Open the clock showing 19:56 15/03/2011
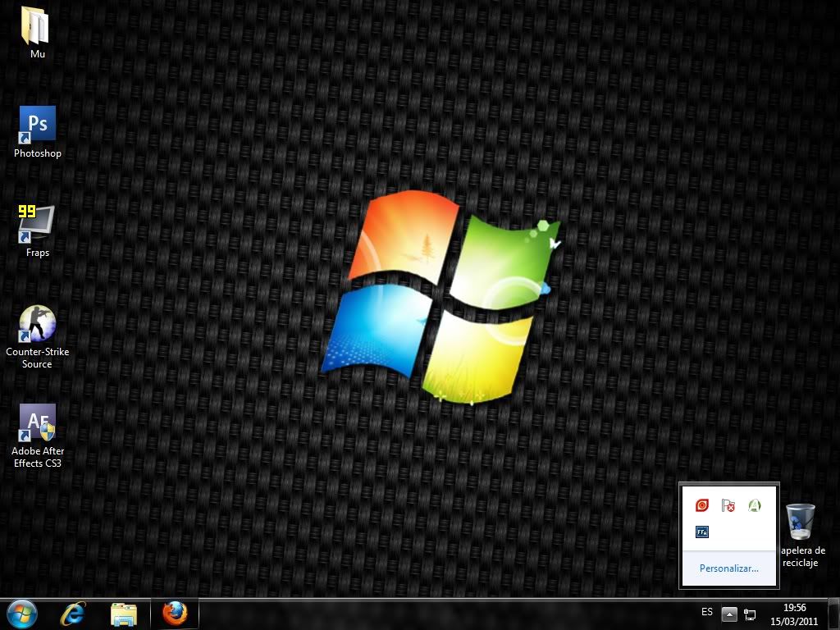Screen dimensions: 840x630 tap(794, 614)
